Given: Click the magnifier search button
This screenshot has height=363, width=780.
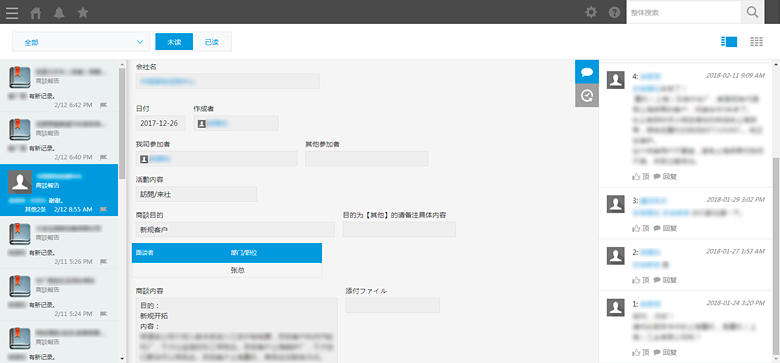Looking at the screenshot, I should coord(752,12).
